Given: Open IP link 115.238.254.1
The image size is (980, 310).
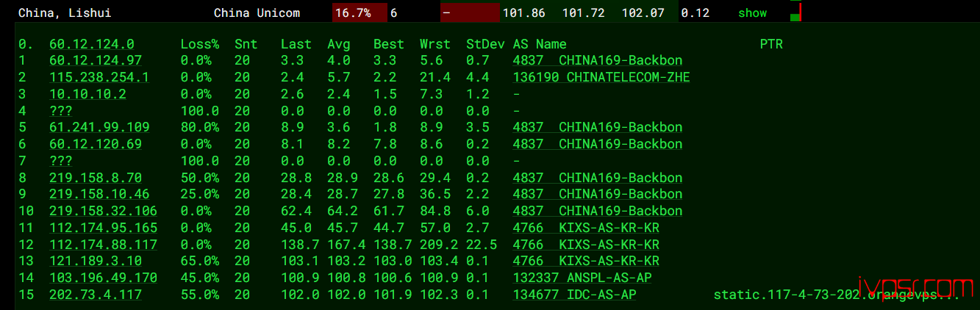Looking at the screenshot, I should point(99,77).
